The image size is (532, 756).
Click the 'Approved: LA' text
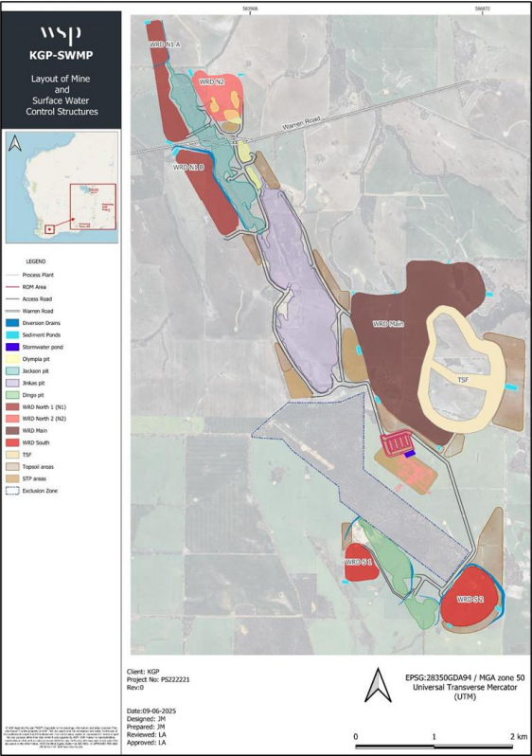tap(146, 743)
